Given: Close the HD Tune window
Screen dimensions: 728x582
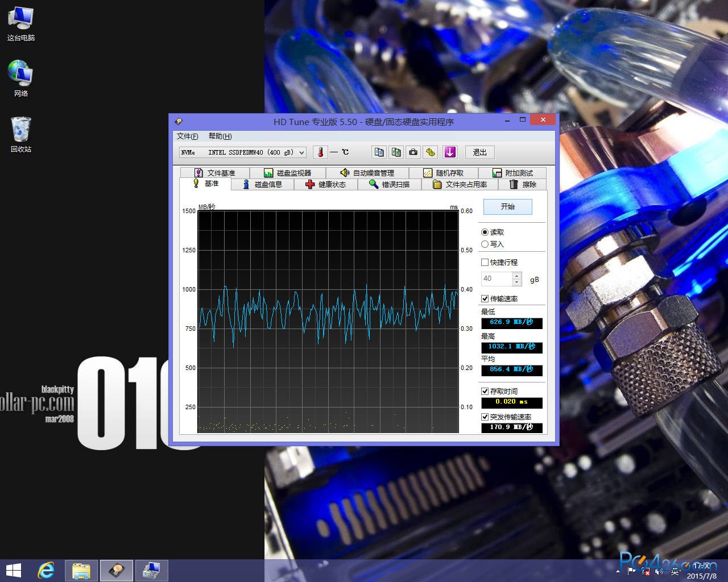Looking at the screenshot, I should pos(543,119).
